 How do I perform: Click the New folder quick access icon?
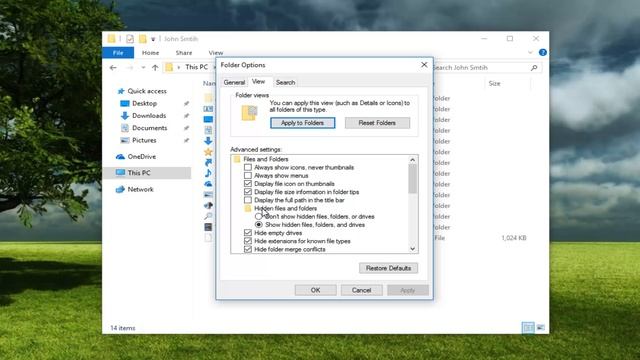(x=142, y=39)
